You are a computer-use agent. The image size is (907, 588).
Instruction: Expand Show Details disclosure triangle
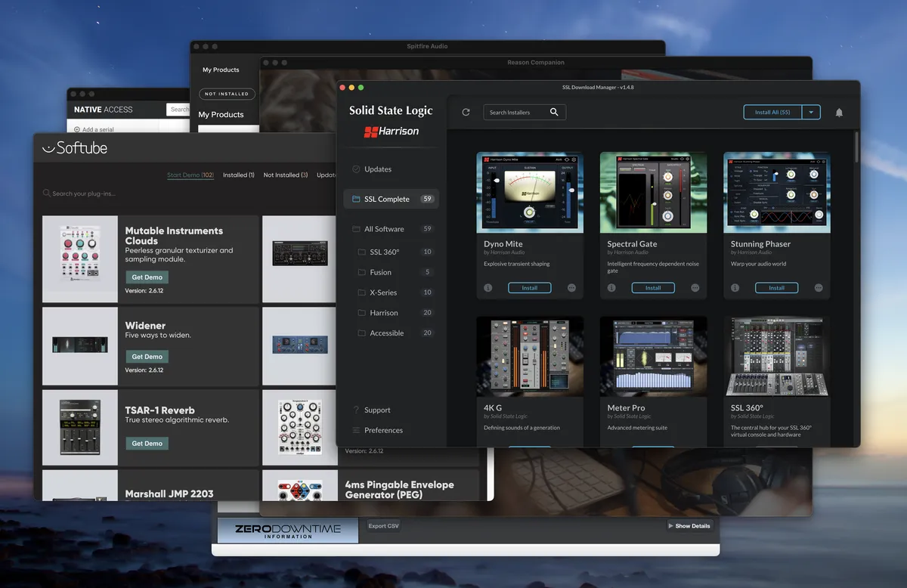(x=670, y=526)
